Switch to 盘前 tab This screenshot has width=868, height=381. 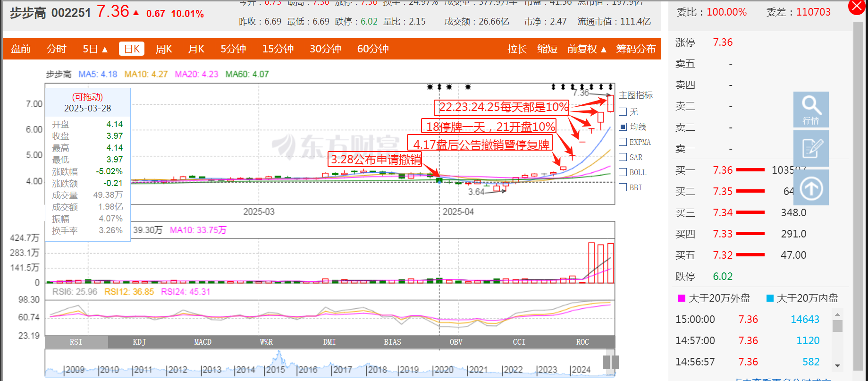pyautogui.click(x=21, y=49)
